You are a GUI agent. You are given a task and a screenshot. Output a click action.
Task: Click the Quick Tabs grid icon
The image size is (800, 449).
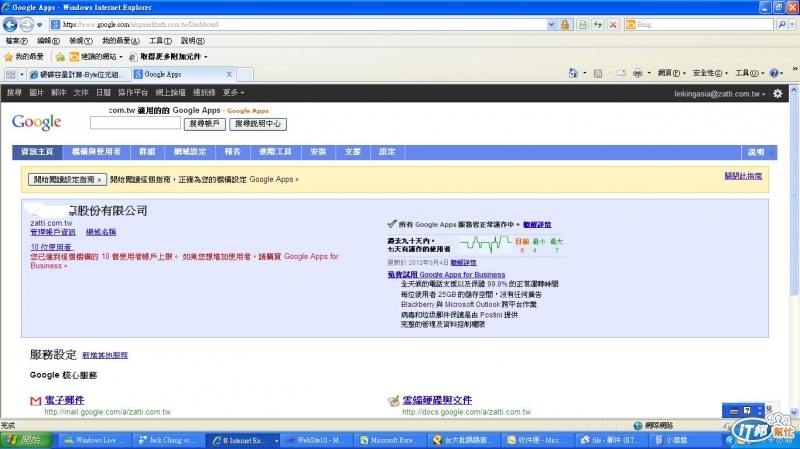[x=10, y=74]
